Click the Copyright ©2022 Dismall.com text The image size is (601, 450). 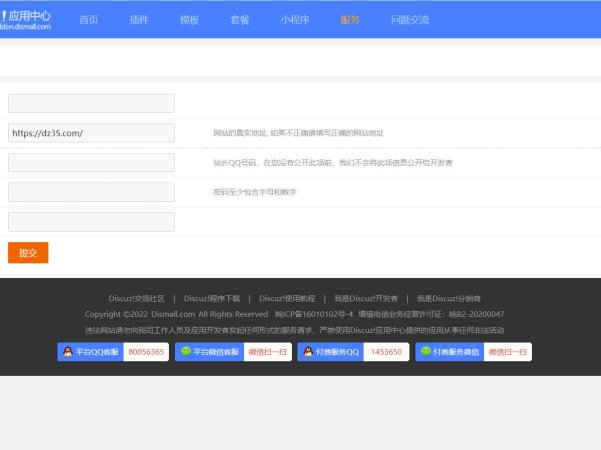pos(140,314)
